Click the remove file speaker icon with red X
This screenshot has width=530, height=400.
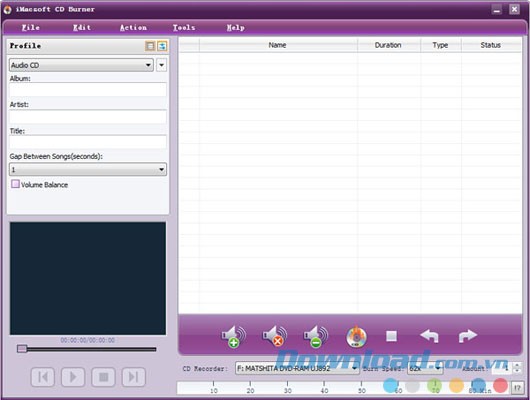[275, 336]
